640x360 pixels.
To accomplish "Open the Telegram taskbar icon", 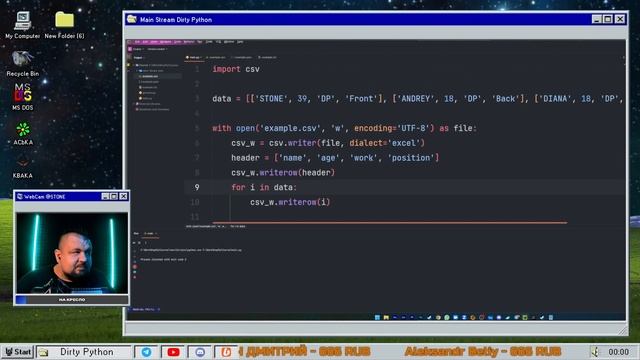I will (x=146, y=352).
